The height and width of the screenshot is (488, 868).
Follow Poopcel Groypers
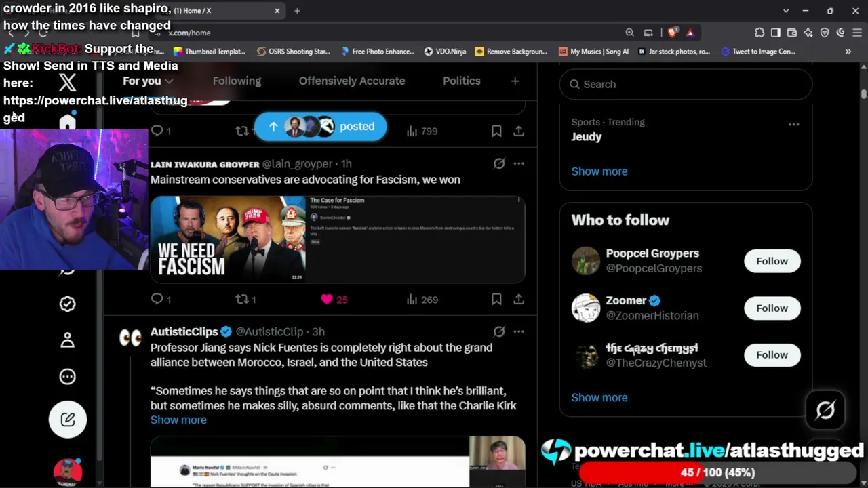click(772, 261)
